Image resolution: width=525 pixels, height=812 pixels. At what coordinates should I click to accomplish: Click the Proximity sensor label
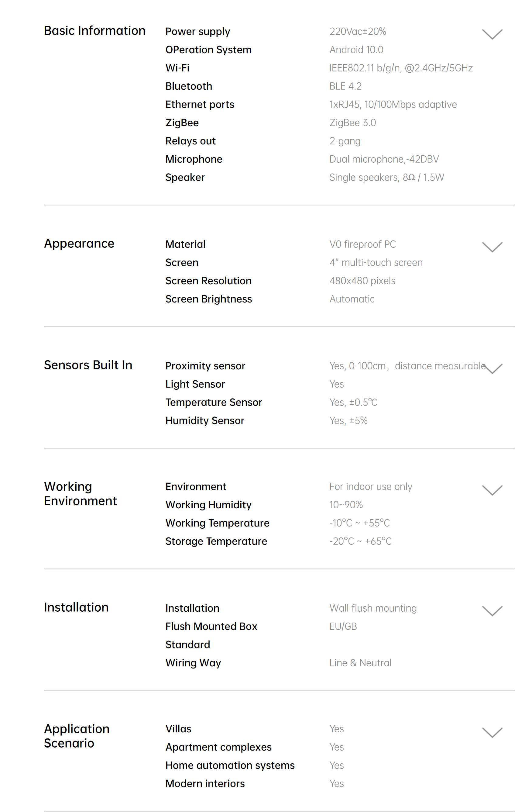tap(205, 366)
